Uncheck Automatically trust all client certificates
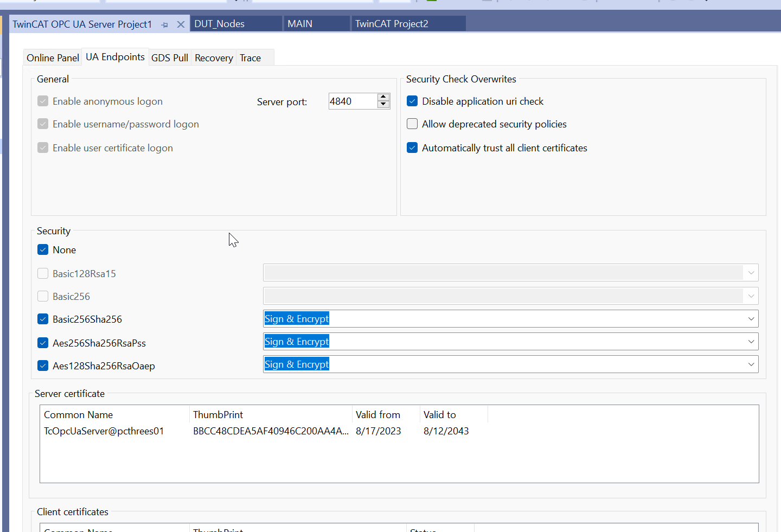The height and width of the screenshot is (532, 781). pyautogui.click(x=412, y=148)
